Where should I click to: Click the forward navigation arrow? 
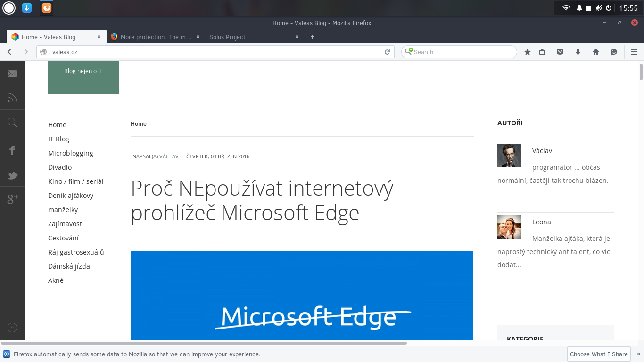26,52
